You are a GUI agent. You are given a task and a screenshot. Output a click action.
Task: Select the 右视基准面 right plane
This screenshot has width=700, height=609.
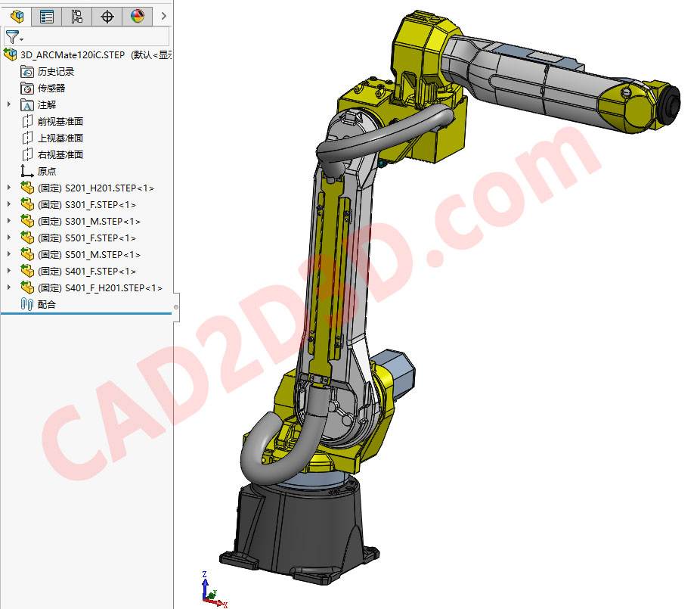click(59, 154)
